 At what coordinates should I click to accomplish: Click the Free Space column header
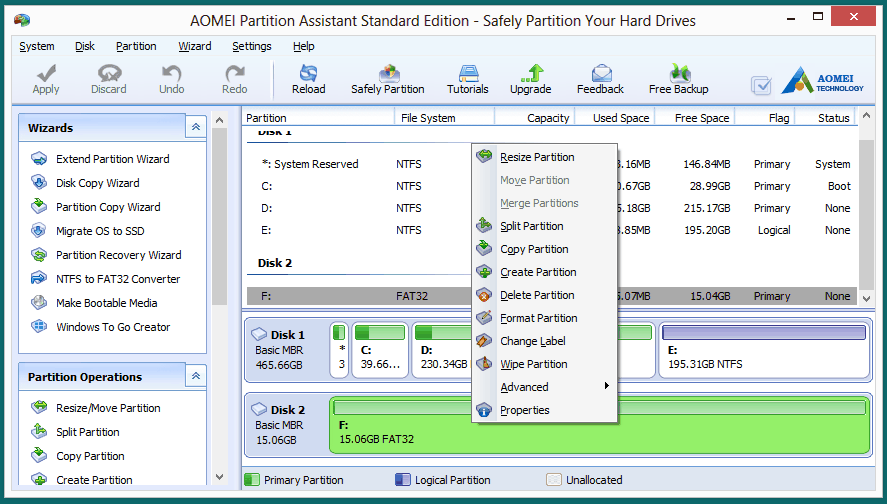701,118
